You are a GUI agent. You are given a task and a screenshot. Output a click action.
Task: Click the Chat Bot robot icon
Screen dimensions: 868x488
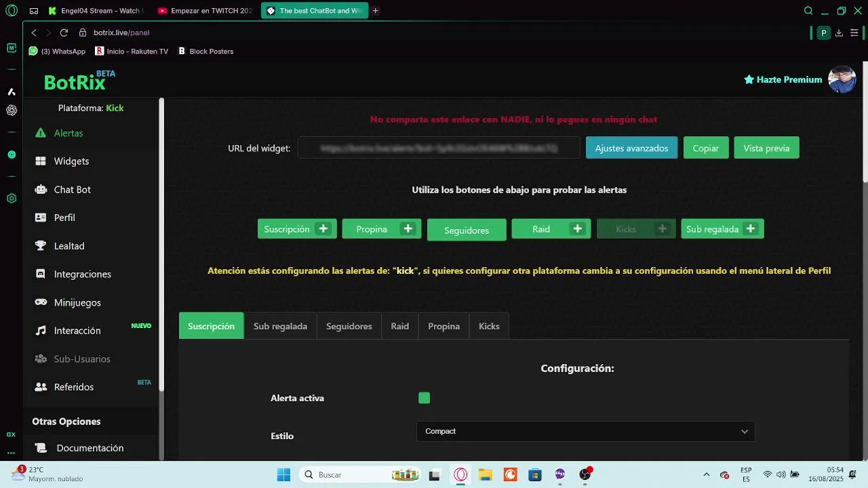point(41,190)
